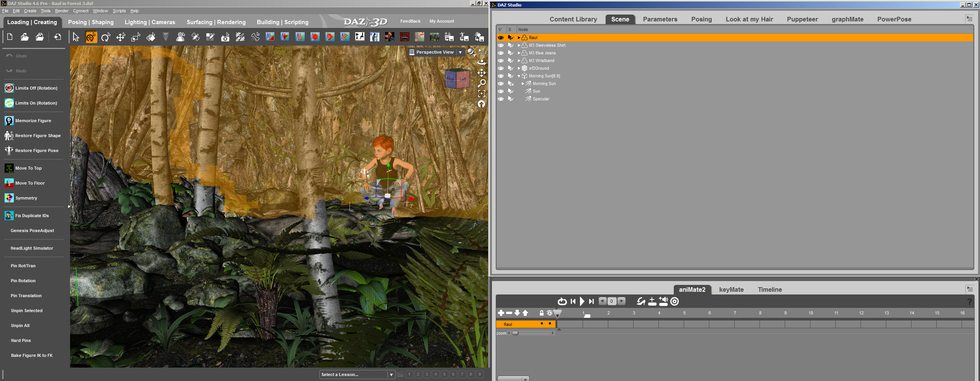Switch to the Posing | Shaping activity tab
The image size is (980, 381).
[91, 22]
